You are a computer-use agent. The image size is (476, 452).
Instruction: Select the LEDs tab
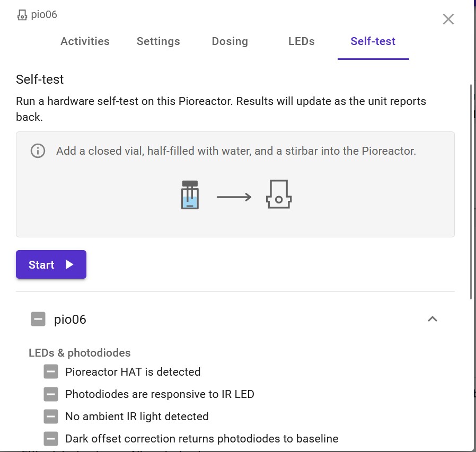tap(302, 41)
